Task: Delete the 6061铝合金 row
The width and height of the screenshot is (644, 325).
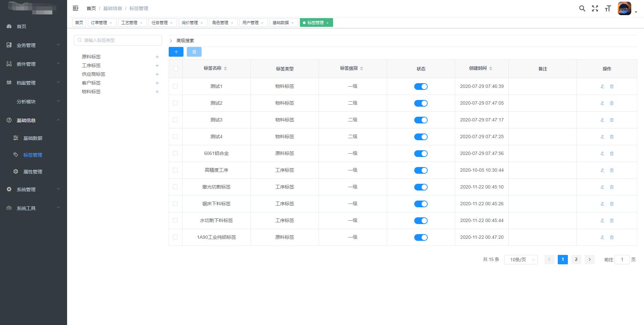Action: click(612, 154)
